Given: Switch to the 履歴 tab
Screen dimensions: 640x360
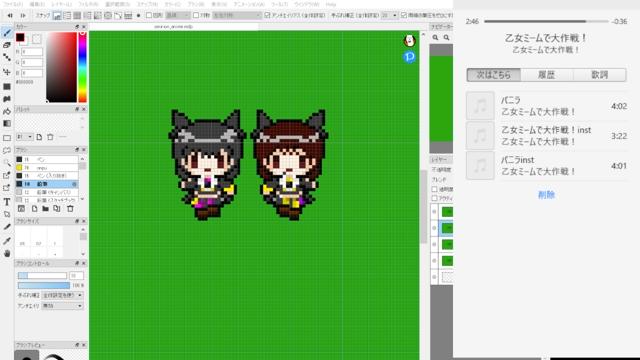Looking at the screenshot, I should click(547, 75).
